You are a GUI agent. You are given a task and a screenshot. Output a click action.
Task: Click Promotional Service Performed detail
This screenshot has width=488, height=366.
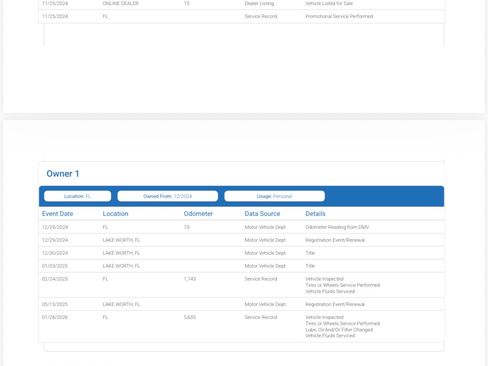[x=339, y=16]
